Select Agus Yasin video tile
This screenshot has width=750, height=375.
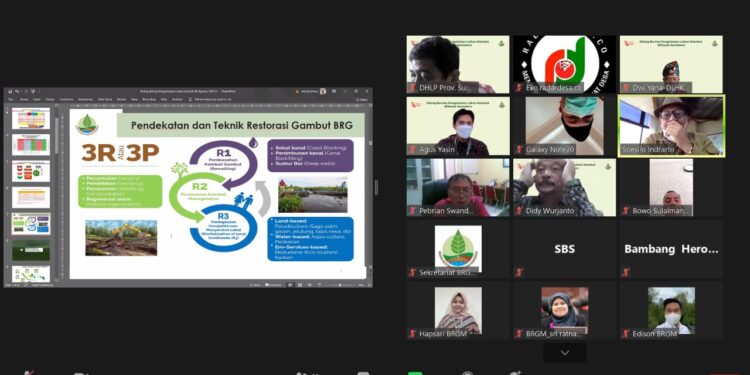(458, 126)
